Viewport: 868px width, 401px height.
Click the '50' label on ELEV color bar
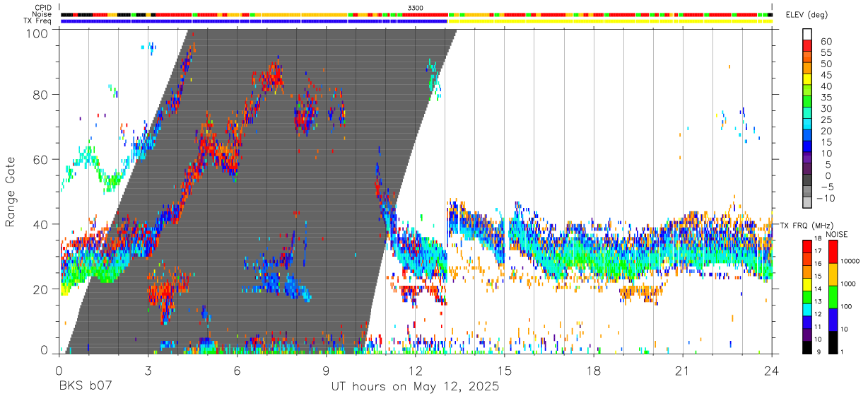(x=825, y=64)
